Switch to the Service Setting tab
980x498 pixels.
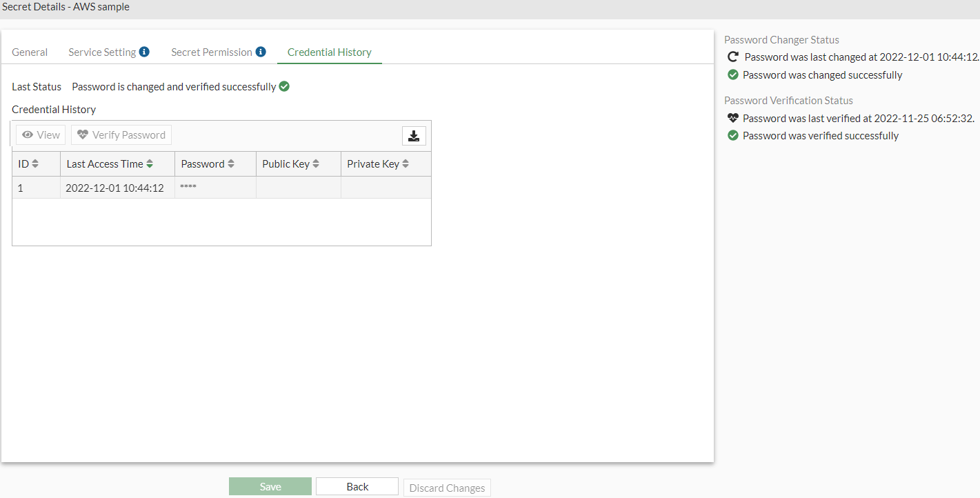tap(102, 52)
